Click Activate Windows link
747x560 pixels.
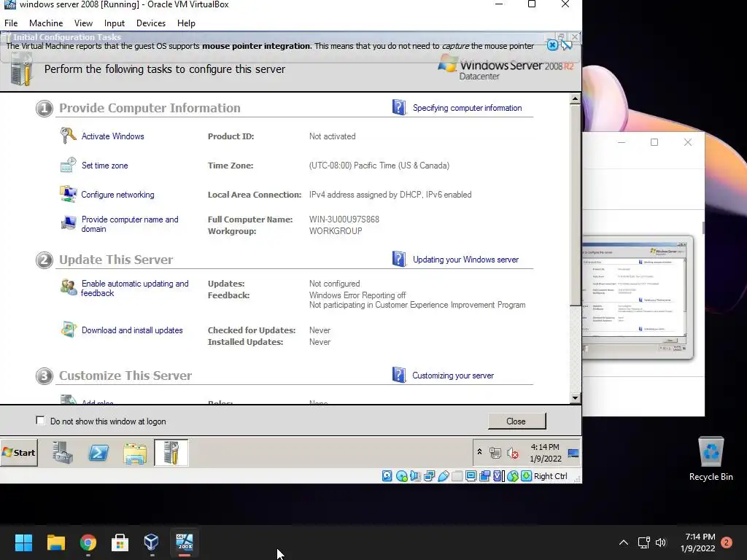112,136
